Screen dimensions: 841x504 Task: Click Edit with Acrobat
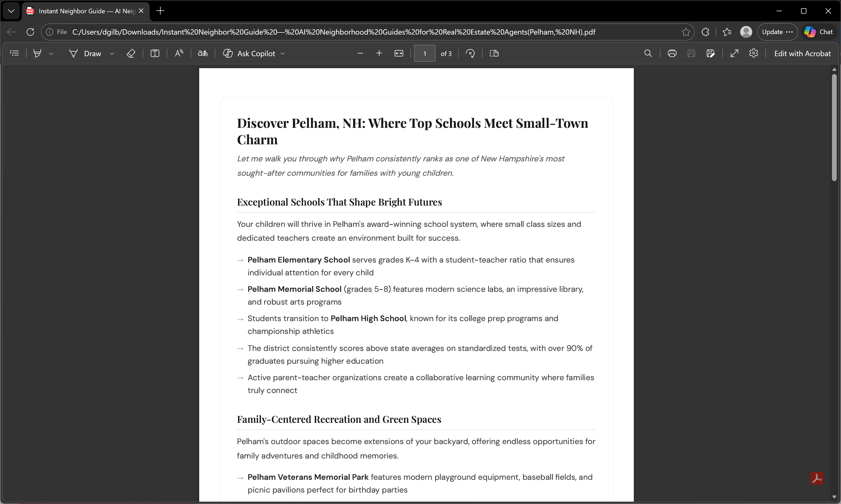tap(802, 53)
